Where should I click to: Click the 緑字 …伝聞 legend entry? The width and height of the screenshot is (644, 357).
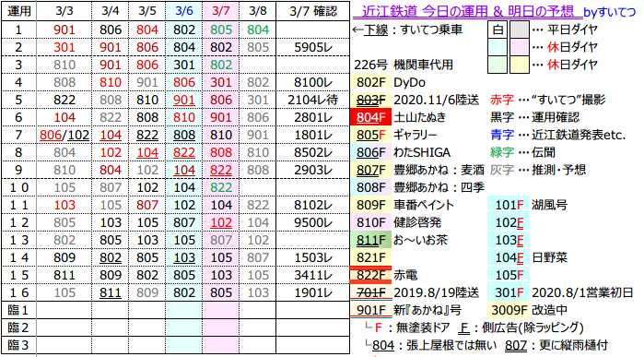(x=521, y=152)
